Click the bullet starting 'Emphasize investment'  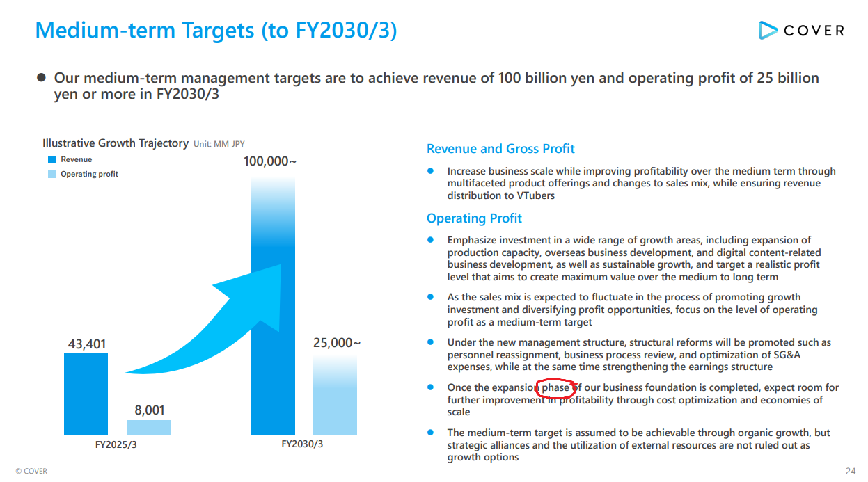pos(634,259)
